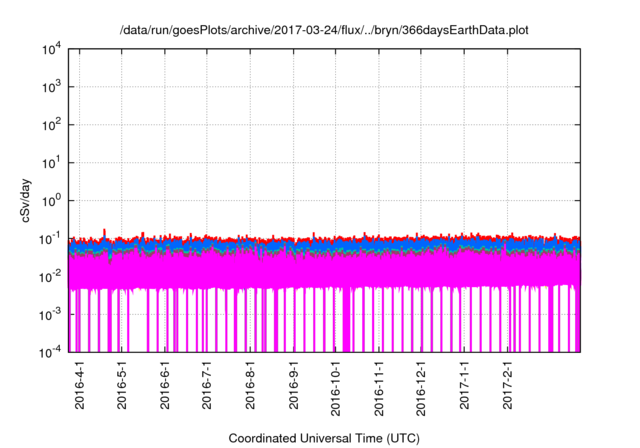Select the 2017-1-1 date tick label
Viewport: 640px width, 448px height.
point(465,384)
